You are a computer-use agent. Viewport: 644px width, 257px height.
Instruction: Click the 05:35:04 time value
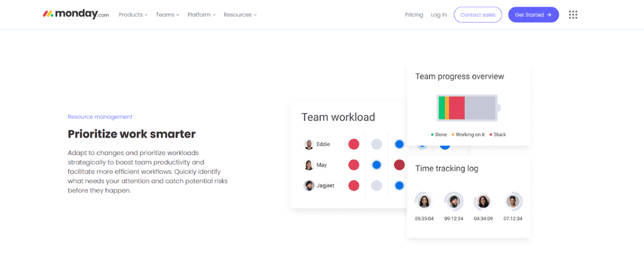coord(424,219)
